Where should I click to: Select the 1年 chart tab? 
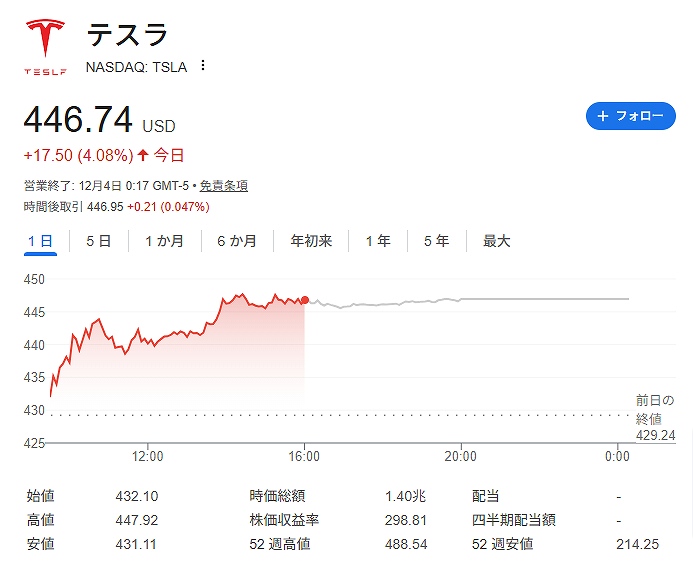378,241
